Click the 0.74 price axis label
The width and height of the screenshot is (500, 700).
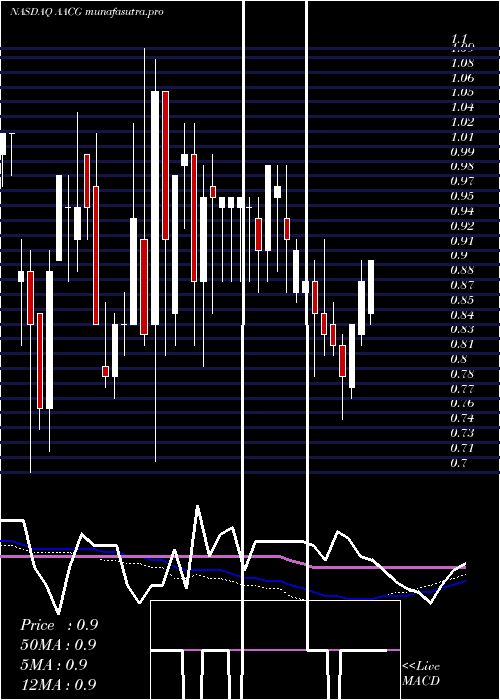(463, 418)
